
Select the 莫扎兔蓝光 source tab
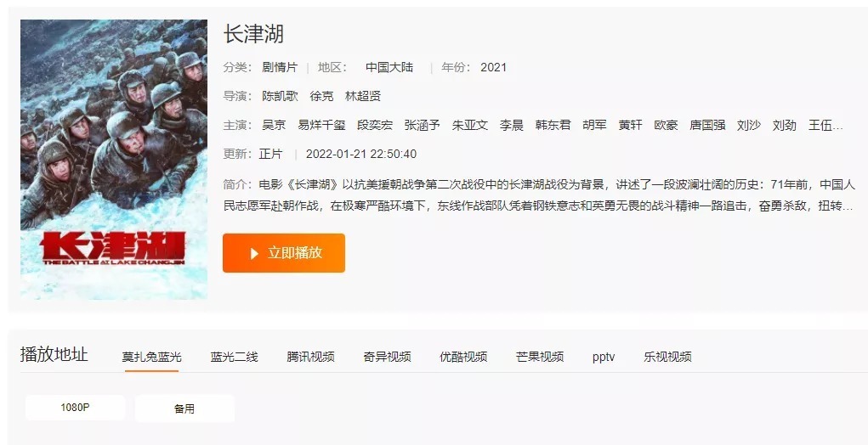pyautogui.click(x=151, y=358)
